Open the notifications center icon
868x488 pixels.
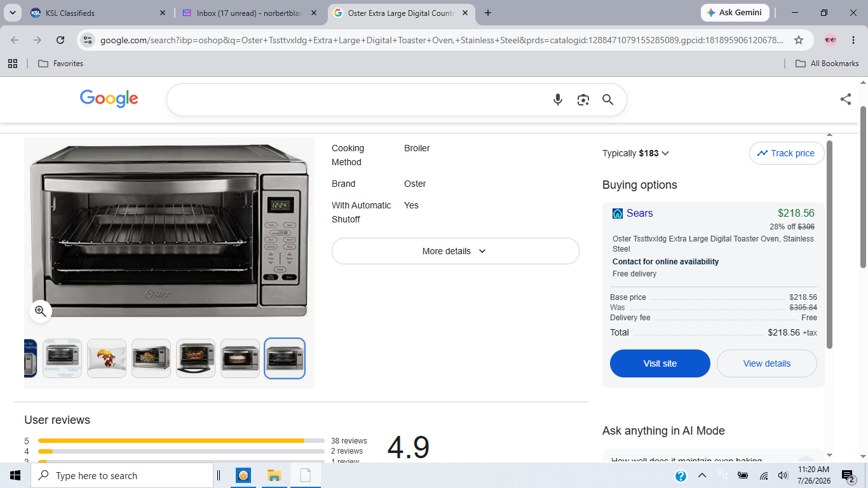(848, 475)
